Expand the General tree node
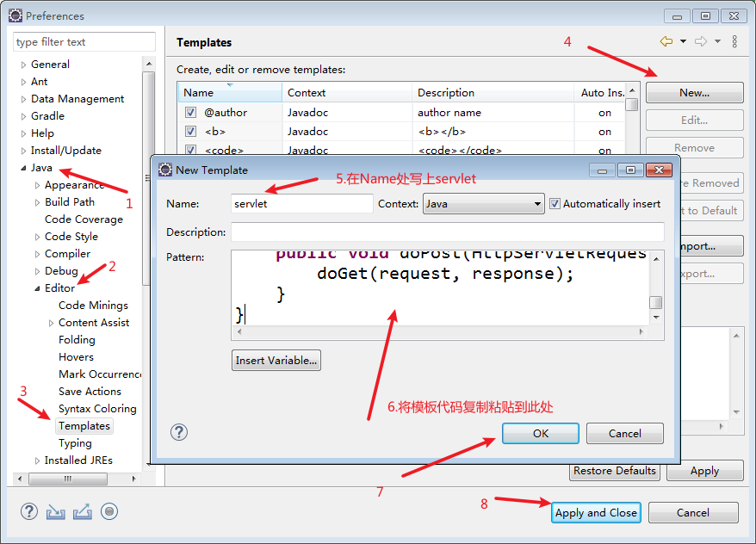 23,65
